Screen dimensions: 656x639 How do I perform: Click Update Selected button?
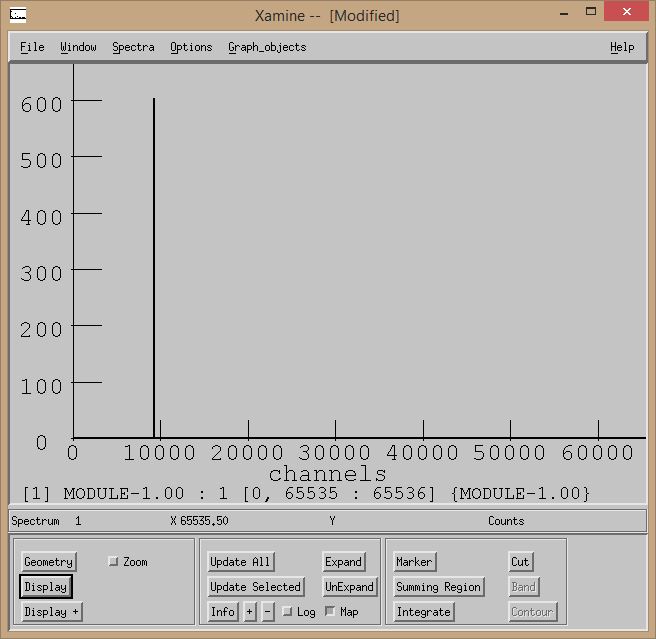[x=255, y=587]
